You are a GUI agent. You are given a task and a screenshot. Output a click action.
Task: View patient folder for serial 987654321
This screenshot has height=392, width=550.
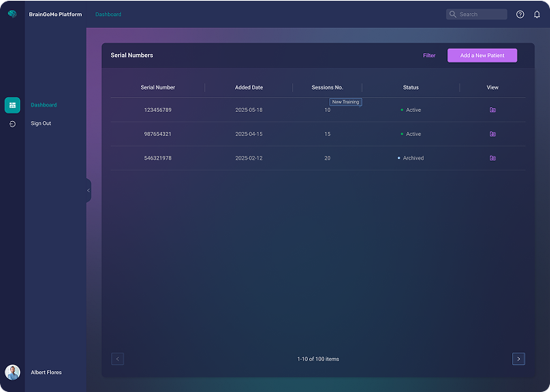point(492,134)
